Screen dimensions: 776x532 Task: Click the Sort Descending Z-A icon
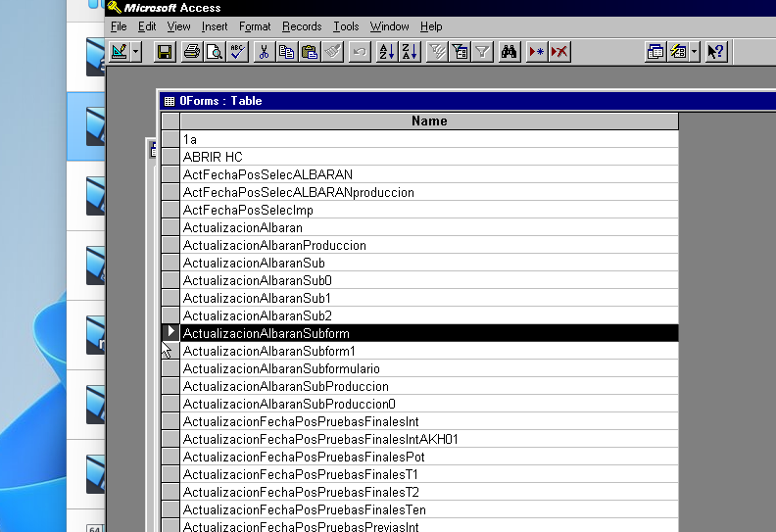(x=410, y=52)
